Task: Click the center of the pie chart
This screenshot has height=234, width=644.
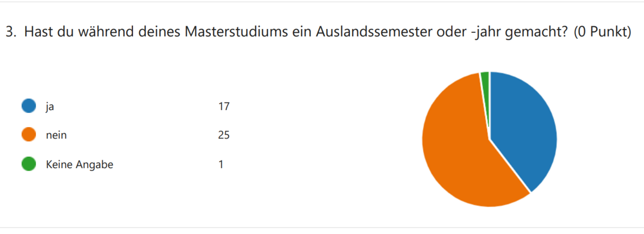Action: [x=489, y=139]
